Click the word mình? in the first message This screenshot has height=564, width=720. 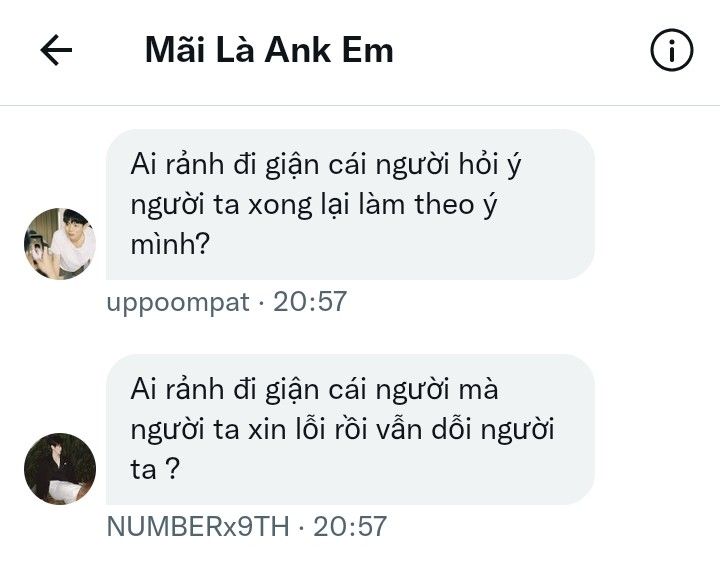tap(170, 244)
